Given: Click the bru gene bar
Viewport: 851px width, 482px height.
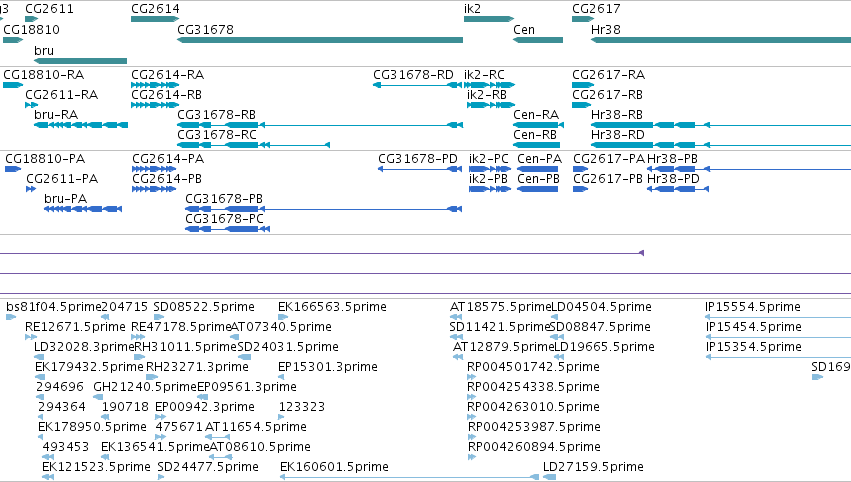Looking at the screenshot, I should pyautogui.click(x=80, y=61).
